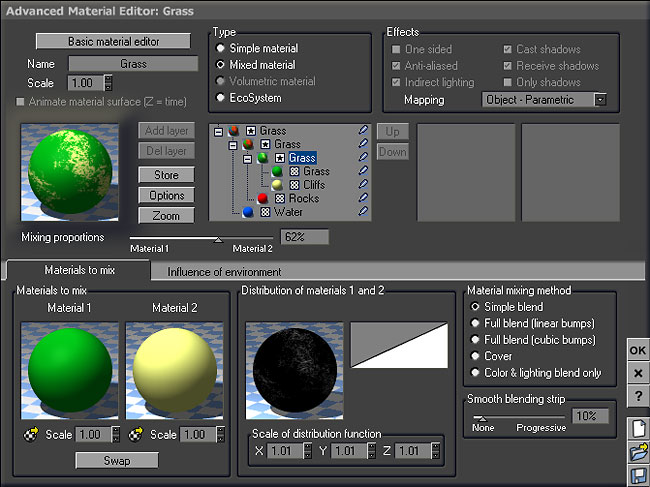Click the new material page icon

click(637, 428)
